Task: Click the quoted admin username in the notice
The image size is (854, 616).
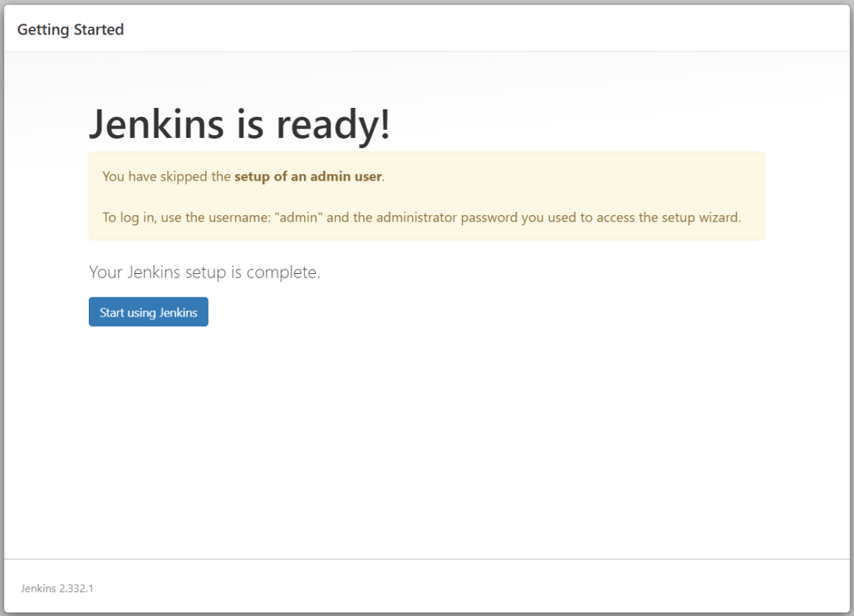Action: [300, 217]
